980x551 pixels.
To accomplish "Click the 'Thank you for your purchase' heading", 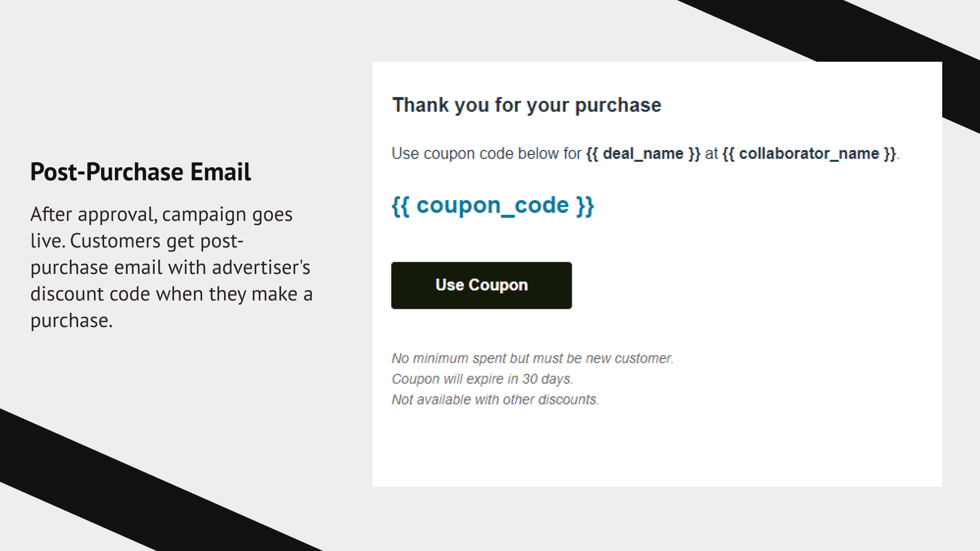I will [526, 105].
